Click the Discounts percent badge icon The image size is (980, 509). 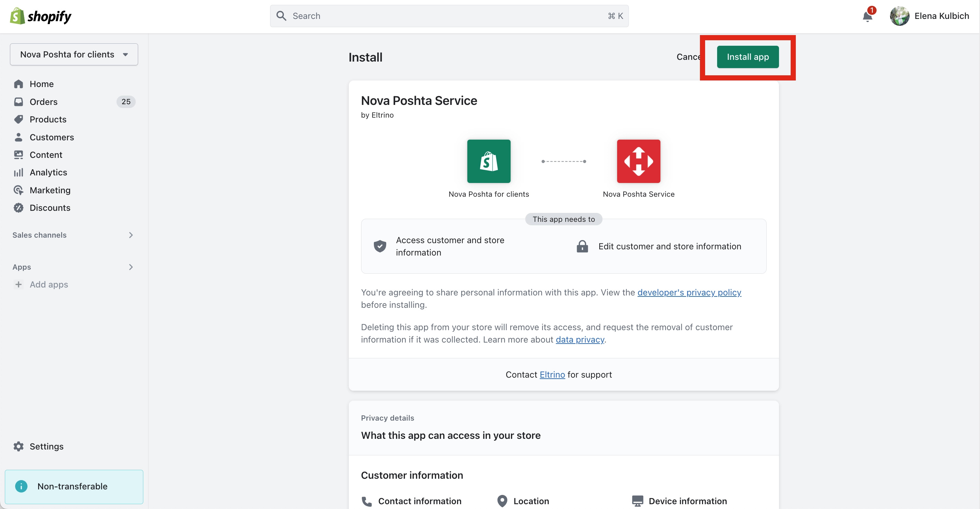(x=18, y=207)
